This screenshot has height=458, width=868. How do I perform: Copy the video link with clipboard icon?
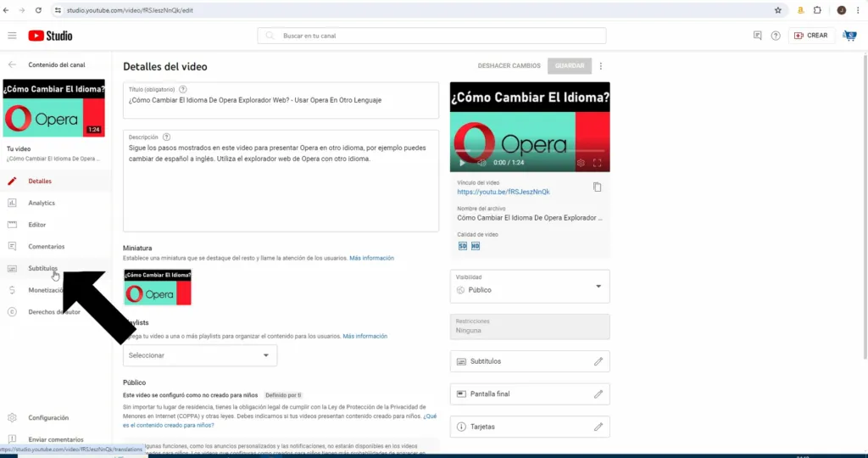(597, 187)
